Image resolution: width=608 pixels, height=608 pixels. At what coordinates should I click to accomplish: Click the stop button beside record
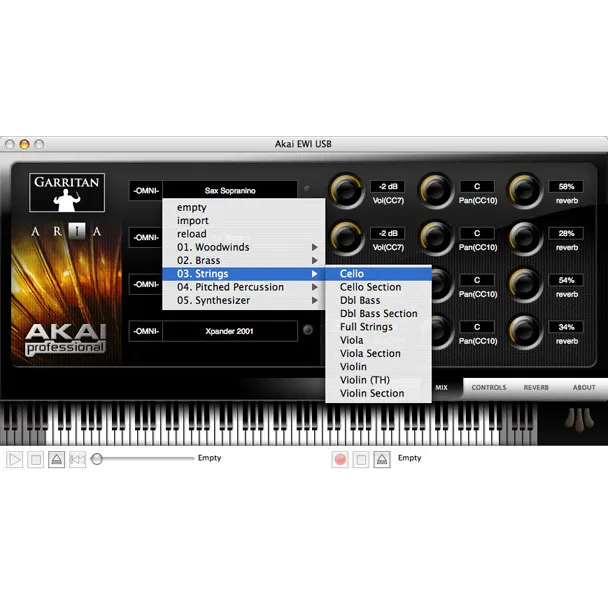pyautogui.click(x=361, y=459)
